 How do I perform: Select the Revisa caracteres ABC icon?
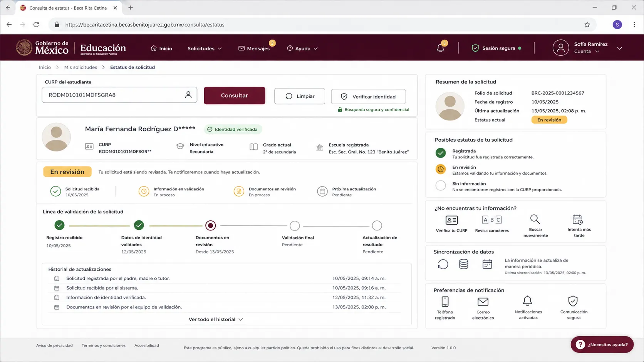coord(492,220)
